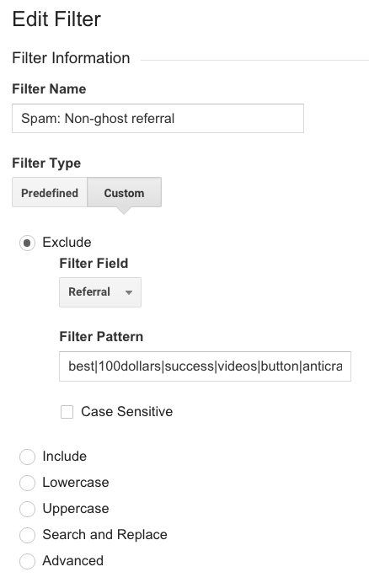369x588 pixels.
Task: Click the Case Sensitive label text
Action: [126, 411]
